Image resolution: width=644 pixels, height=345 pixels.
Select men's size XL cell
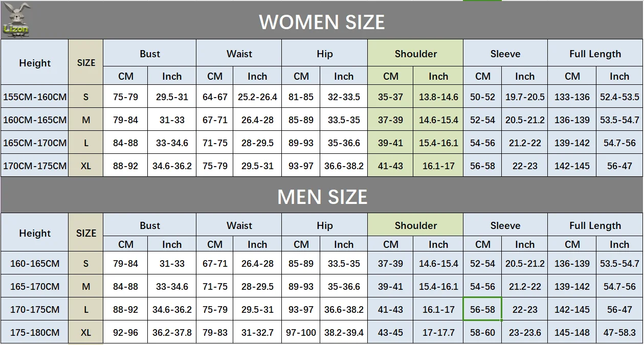point(86,332)
